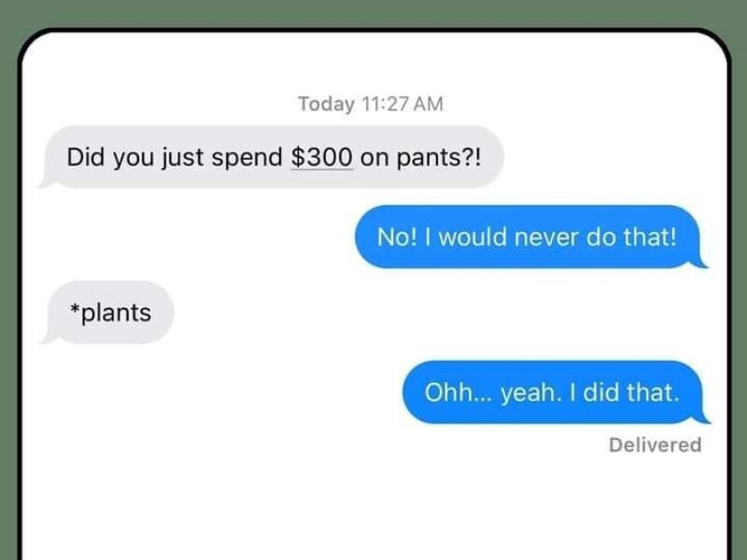747x560 pixels.
Task: Select the "Did you just spend" gray message
Action: [271, 157]
